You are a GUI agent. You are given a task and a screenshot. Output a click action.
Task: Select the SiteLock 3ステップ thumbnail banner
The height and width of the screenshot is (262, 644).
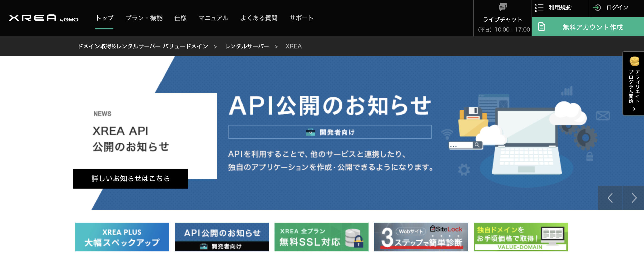pyautogui.click(x=421, y=237)
